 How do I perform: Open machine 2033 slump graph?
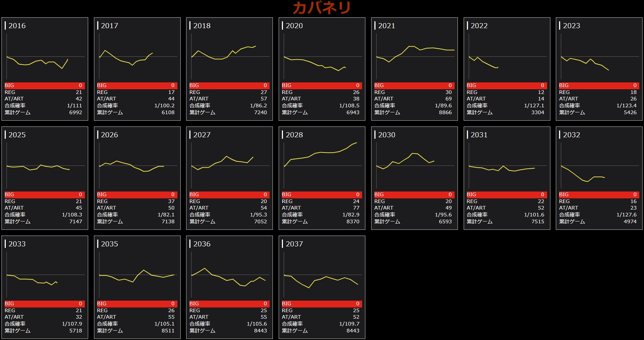pyautogui.click(x=46, y=275)
